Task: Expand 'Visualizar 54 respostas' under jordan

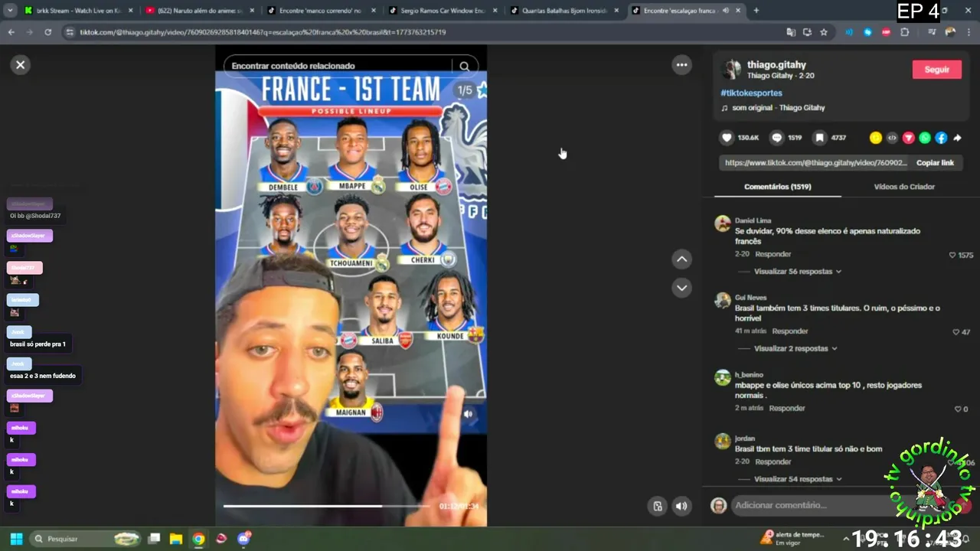Action: coord(797,479)
